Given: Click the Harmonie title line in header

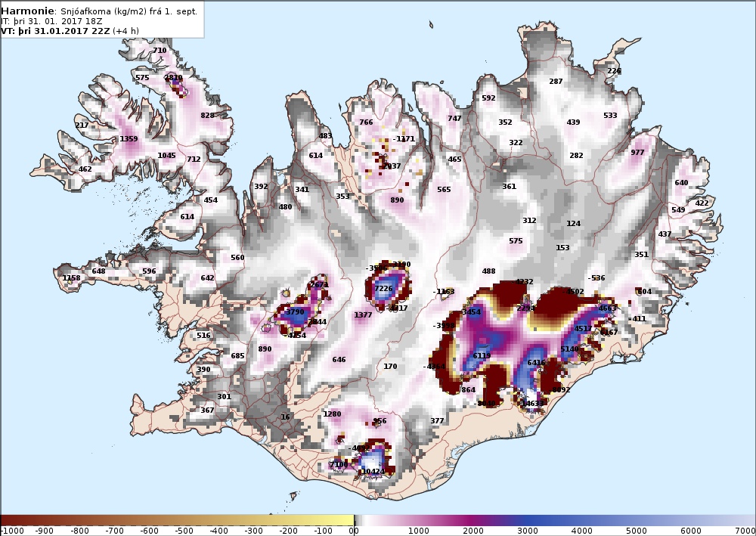Looking at the screenshot, I should (99, 11).
